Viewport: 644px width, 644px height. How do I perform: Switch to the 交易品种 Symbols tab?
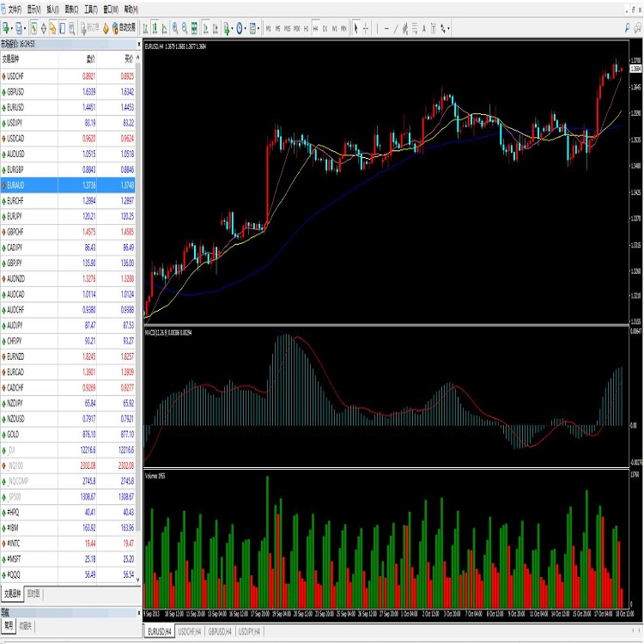click(x=12, y=593)
